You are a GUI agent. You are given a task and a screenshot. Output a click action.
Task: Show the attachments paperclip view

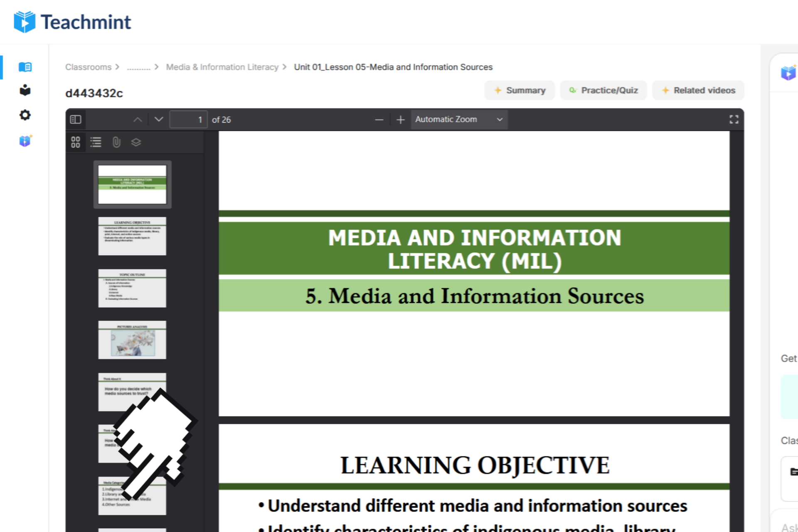pyautogui.click(x=116, y=142)
